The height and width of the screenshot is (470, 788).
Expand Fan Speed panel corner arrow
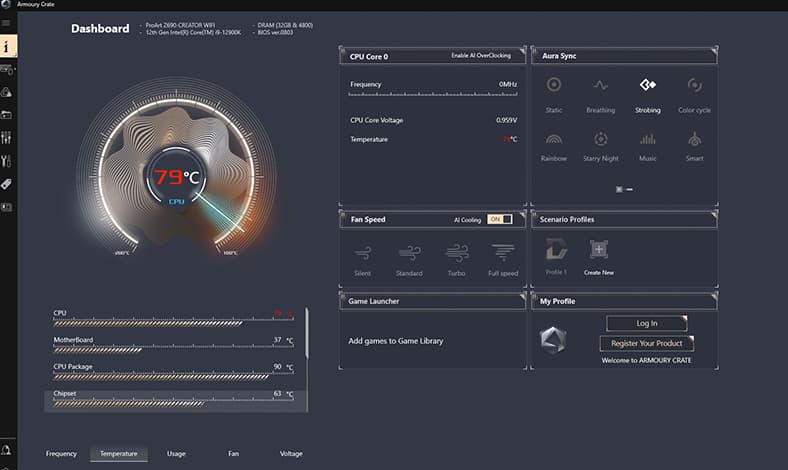point(523,215)
